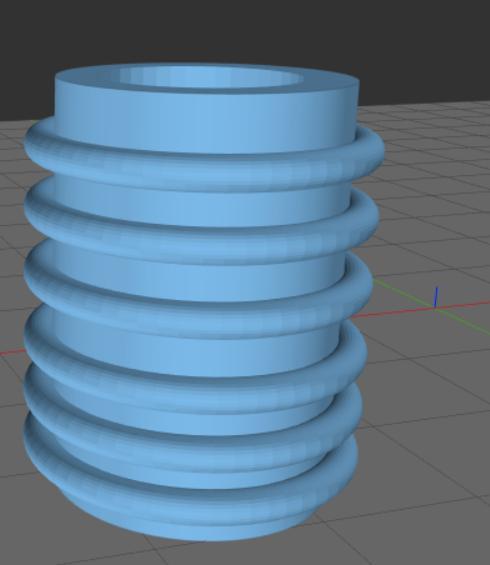Image resolution: width=490 pixels, height=565 pixels.
Task: Click the origin where red and green axes cross
Action: pyautogui.click(x=436, y=308)
